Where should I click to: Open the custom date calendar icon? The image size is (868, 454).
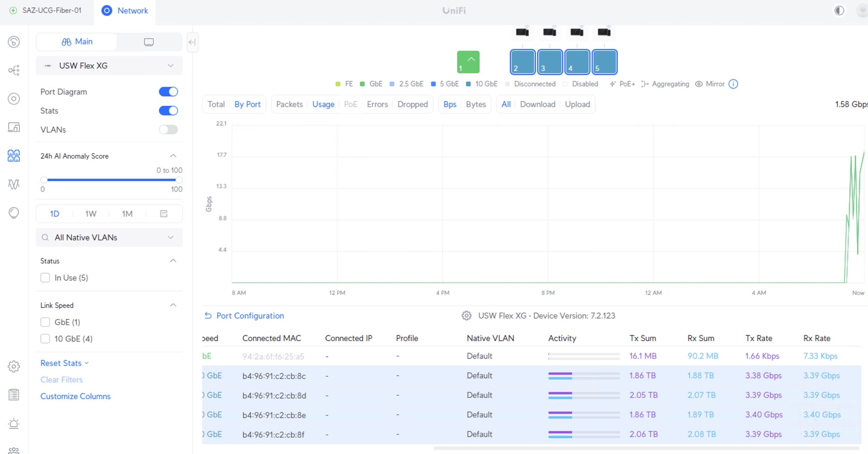[x=164, y=214]
